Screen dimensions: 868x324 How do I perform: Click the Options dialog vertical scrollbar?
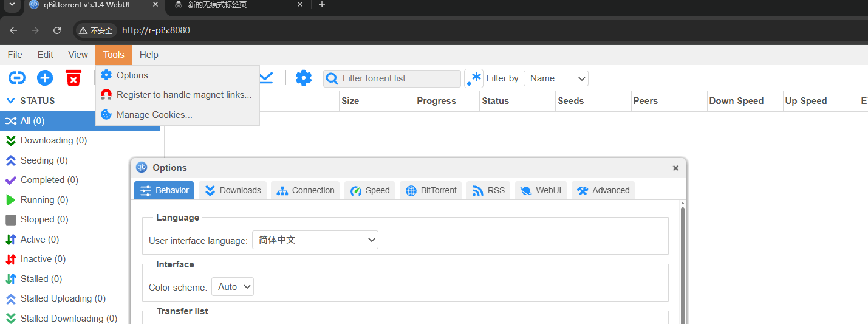click(683, 264)
